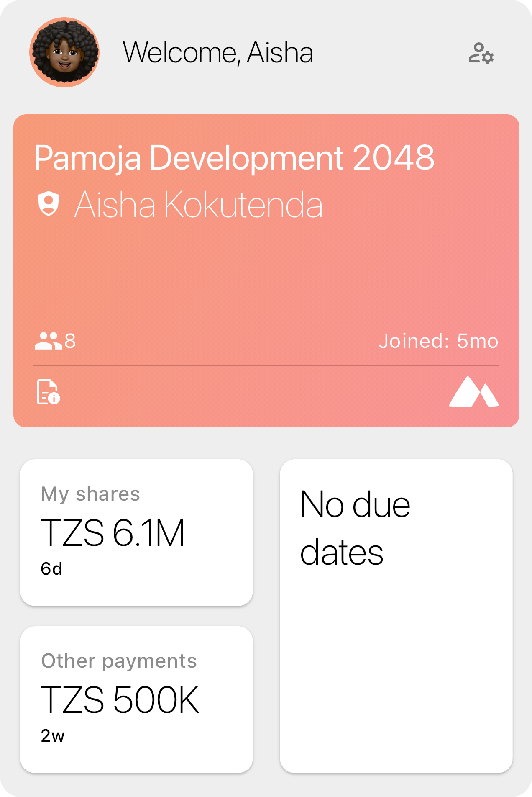
Task: Click the '2w' timestamp under payments
Action: (x=53, y=736)
